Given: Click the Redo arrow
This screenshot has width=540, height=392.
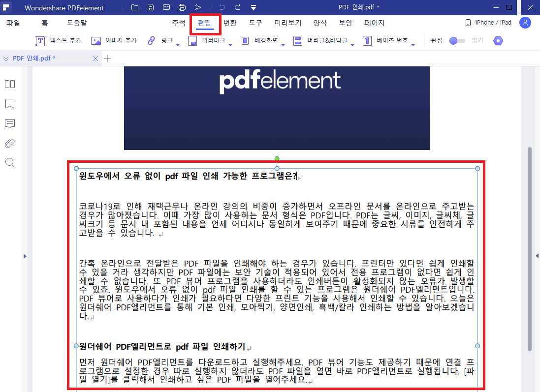Looking at the screenshot, I should point(238,7).
